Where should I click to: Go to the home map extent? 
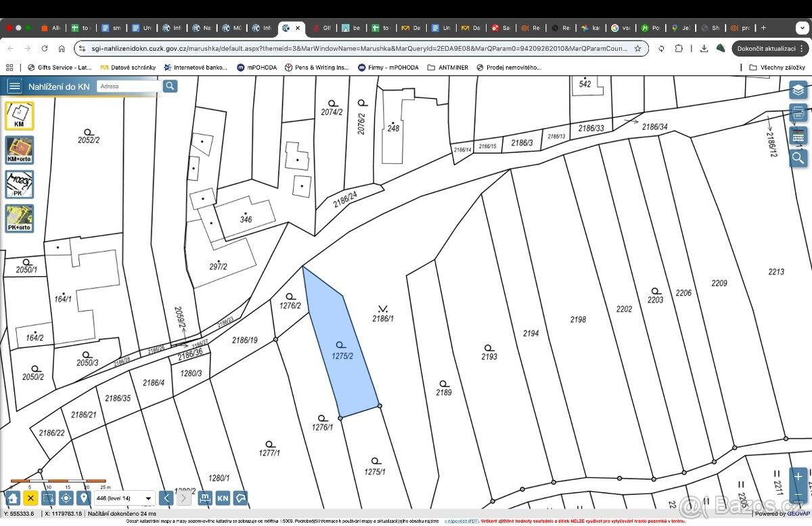pos(12,498)
